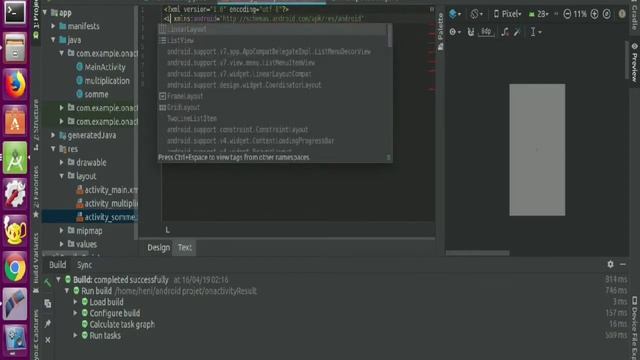Expand the drawable folder
The image size is (640, 360).
click(61, 162)
